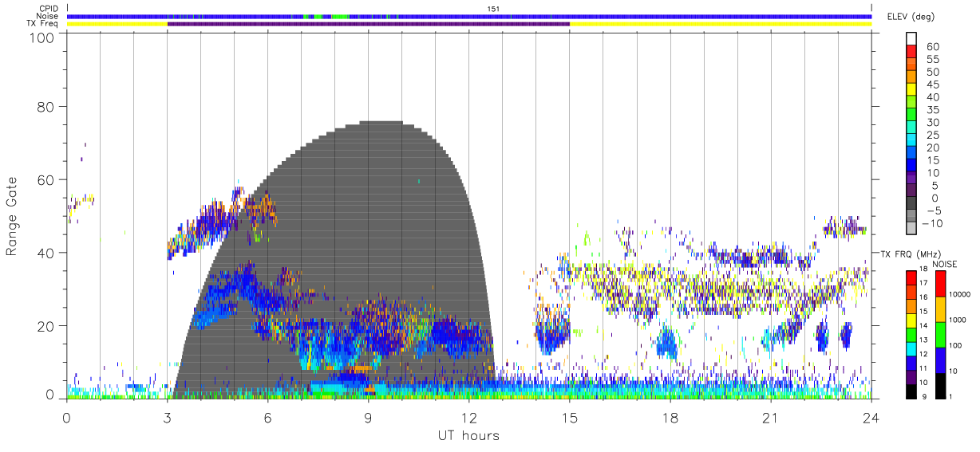The width and height of the screenshot is (980, 452).
Task: Click the '100' label on NOISE colorbar
Action: 956,347
